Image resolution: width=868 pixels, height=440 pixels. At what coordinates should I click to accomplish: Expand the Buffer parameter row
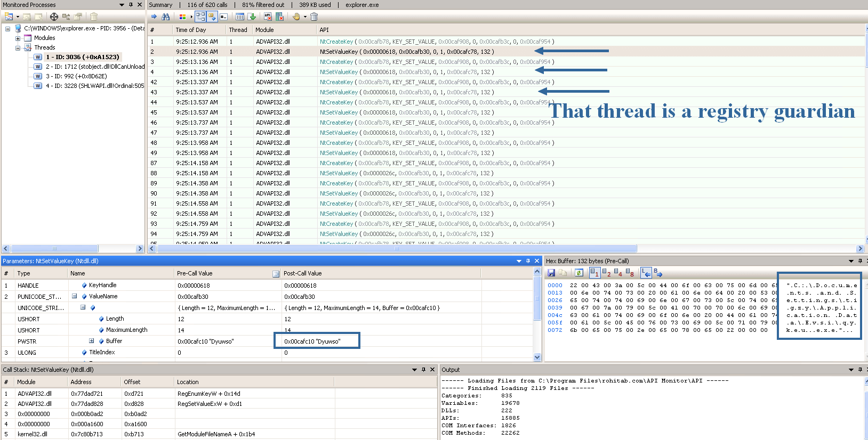click(91, 341)
